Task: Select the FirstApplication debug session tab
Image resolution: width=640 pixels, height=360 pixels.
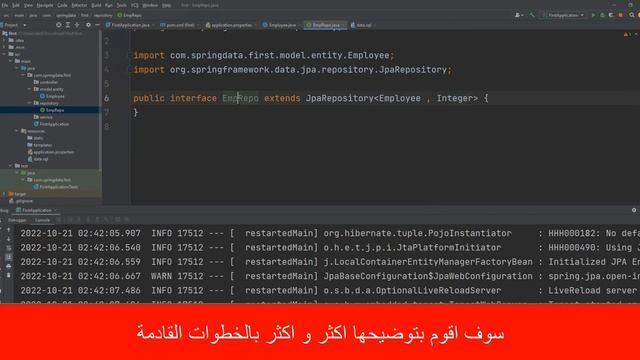Action: coord(36,210)
